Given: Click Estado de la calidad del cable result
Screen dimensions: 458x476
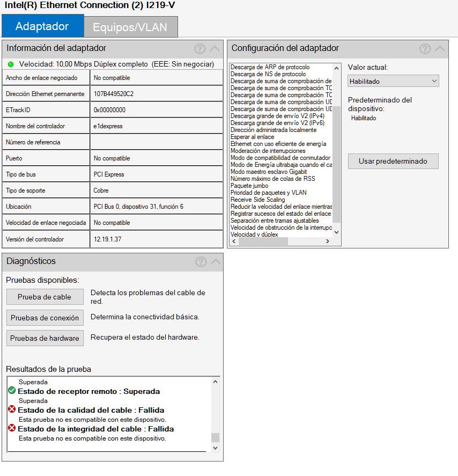Looking at the screenshot, I should tap(91, 410).
